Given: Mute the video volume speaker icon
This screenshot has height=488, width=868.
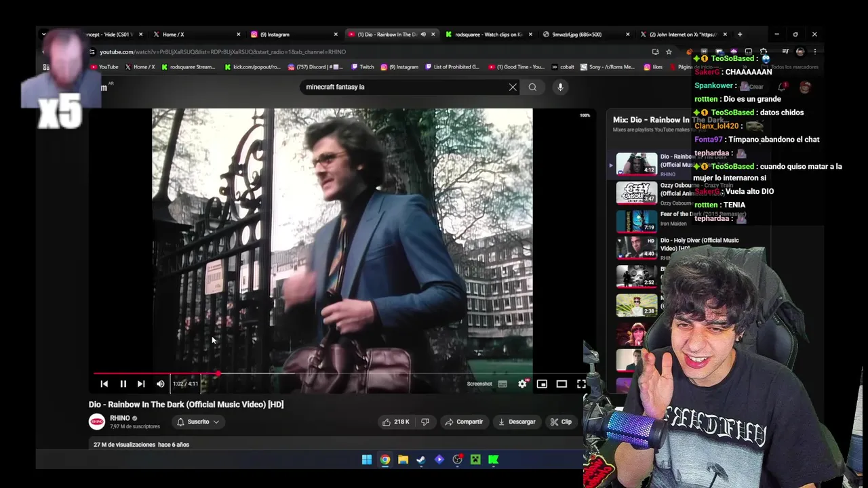Looking at the screenshot, I should click(160, 384).
